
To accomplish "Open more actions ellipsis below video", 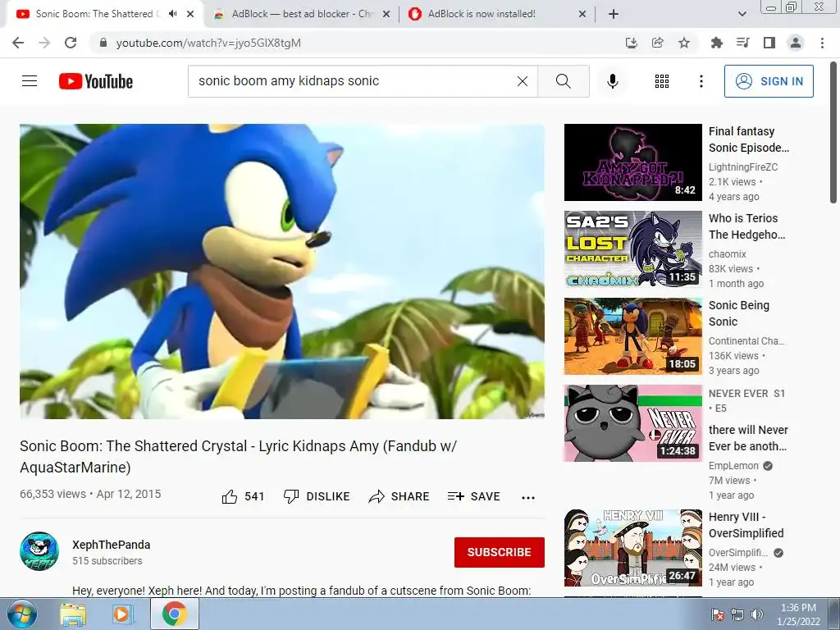I will [x=528, y=497].
